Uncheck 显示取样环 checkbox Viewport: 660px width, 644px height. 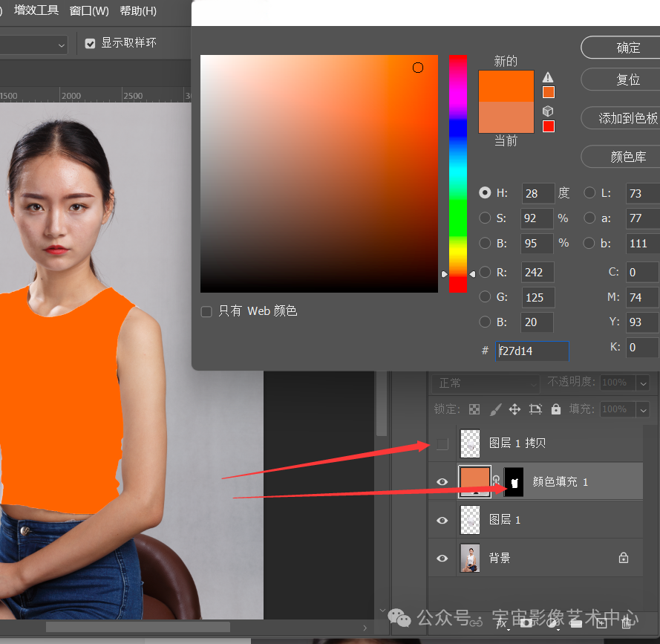pyautogui.click(x=90, y=43)
